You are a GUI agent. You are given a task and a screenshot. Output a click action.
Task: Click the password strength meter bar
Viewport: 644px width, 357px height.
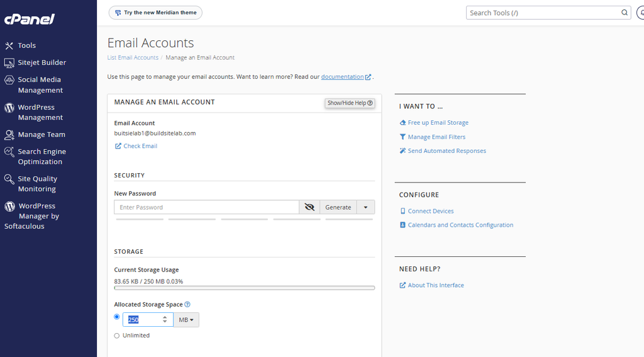tap(245, 219)
